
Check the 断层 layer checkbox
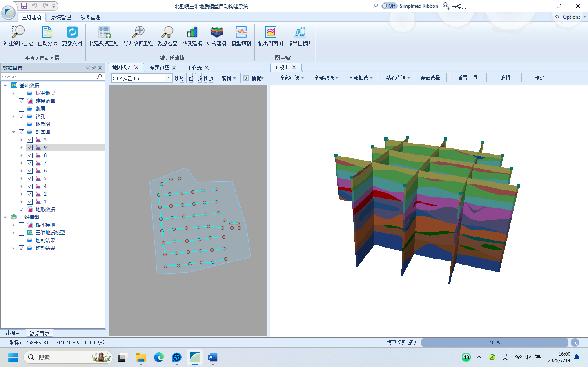22,109
